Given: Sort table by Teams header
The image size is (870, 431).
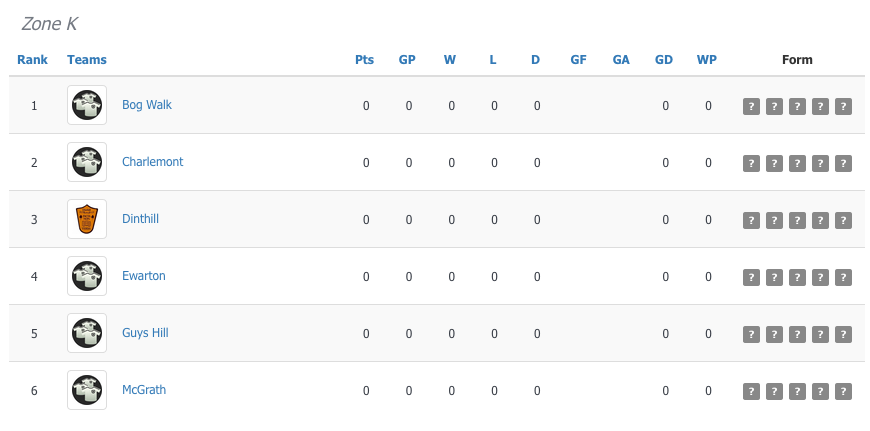Looking at the screenshot, I should coord(87,60).
